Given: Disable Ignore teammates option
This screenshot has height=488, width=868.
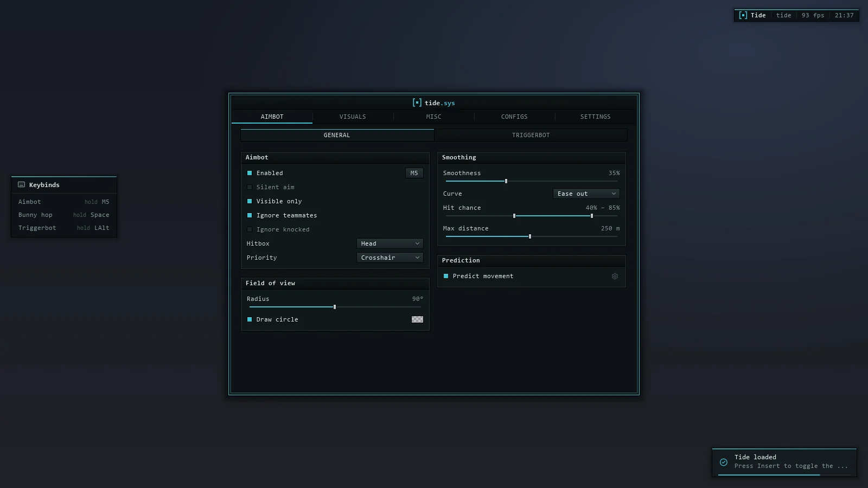Looking at the screenshot, I should coord(250,215).
